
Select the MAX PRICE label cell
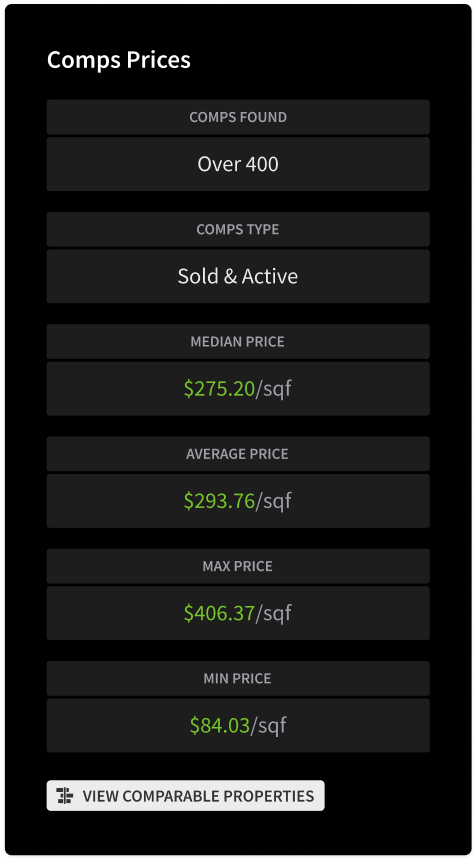(238, 566)
